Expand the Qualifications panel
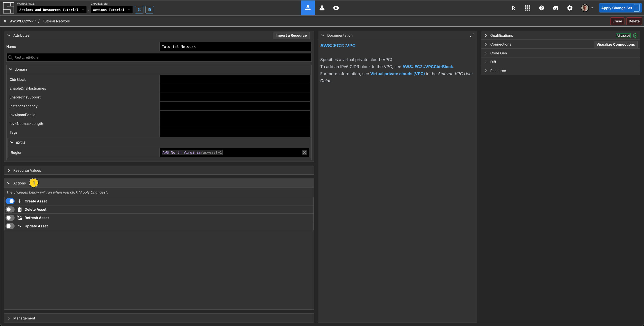 [486, 36]
